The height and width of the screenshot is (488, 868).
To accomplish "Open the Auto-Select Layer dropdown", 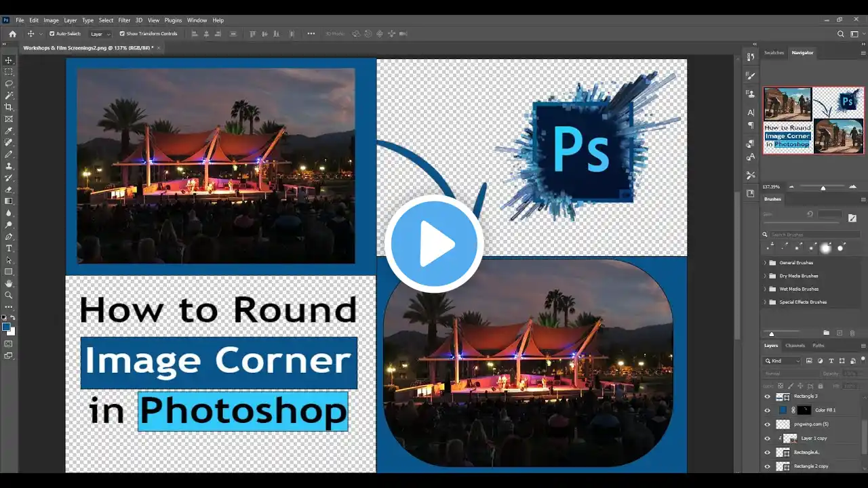I will [x=100, y=34].
